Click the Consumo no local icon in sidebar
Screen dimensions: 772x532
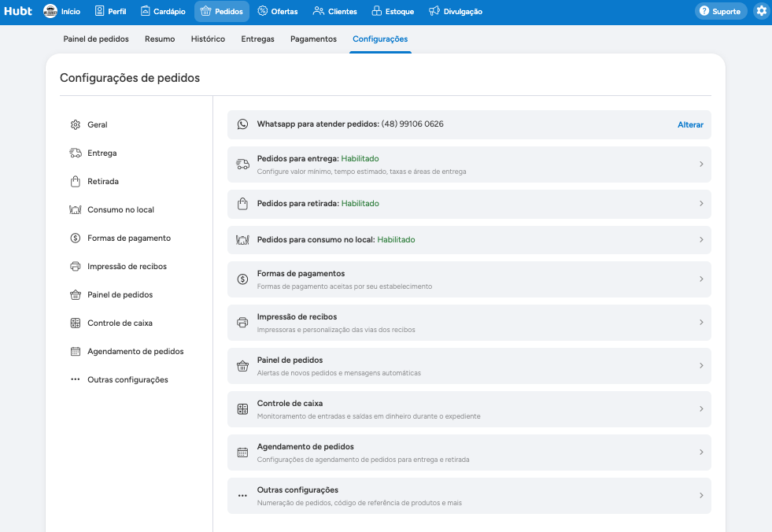76,210
